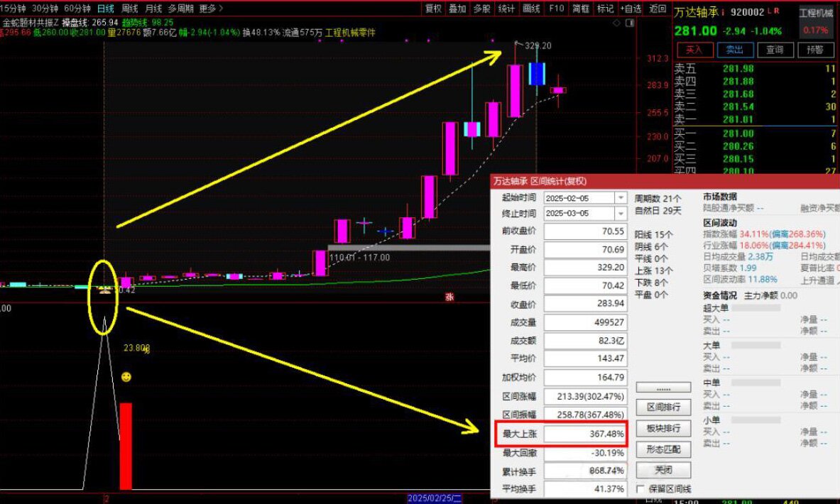Select the 月线 monthly chart tab

coord(153,9)
